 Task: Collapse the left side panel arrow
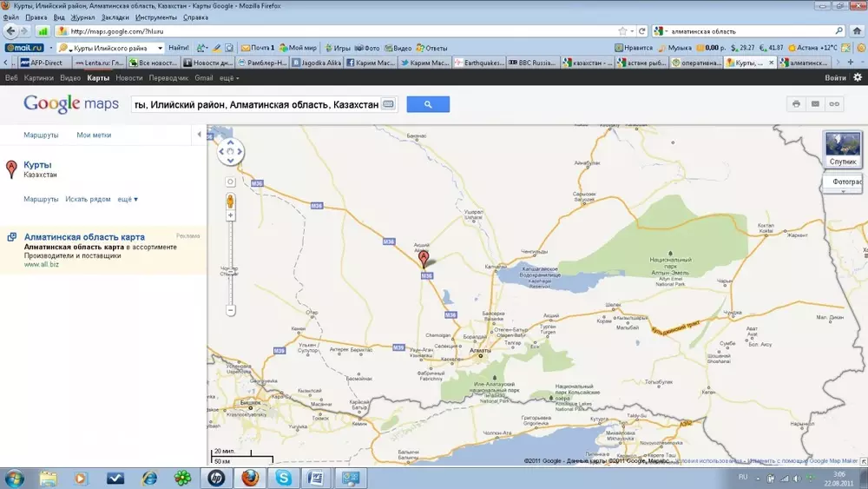click(200, 135)
